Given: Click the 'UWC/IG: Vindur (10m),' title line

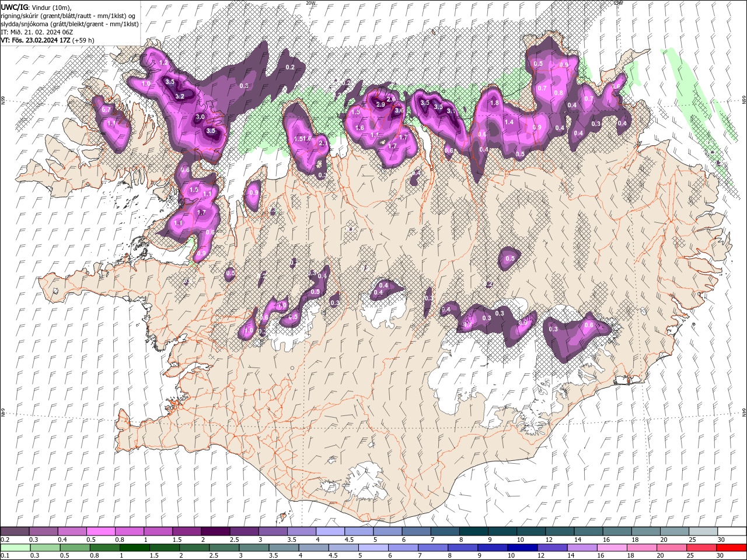Looking at the screenshot, I should [x=36, y=7].
